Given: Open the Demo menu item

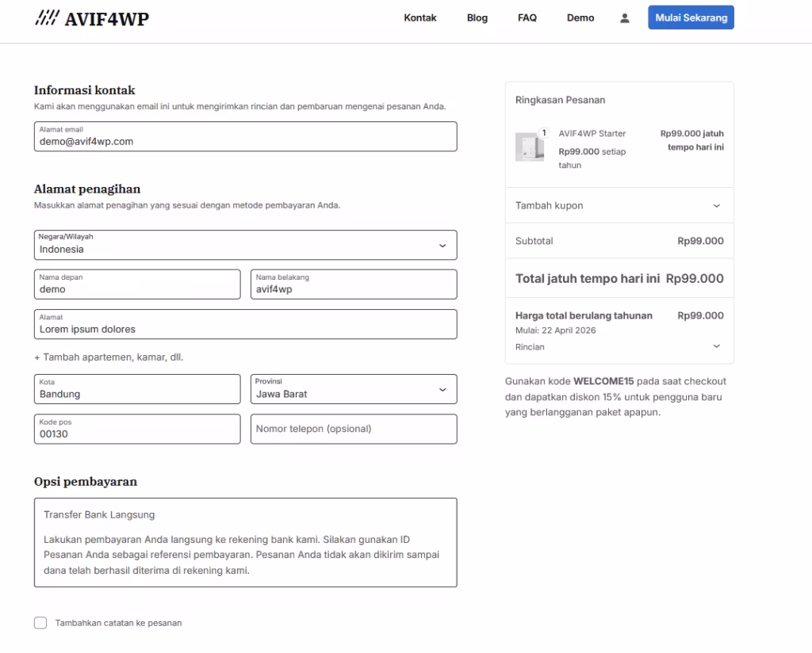Looking at the screenshot, I should coord(580,18).
